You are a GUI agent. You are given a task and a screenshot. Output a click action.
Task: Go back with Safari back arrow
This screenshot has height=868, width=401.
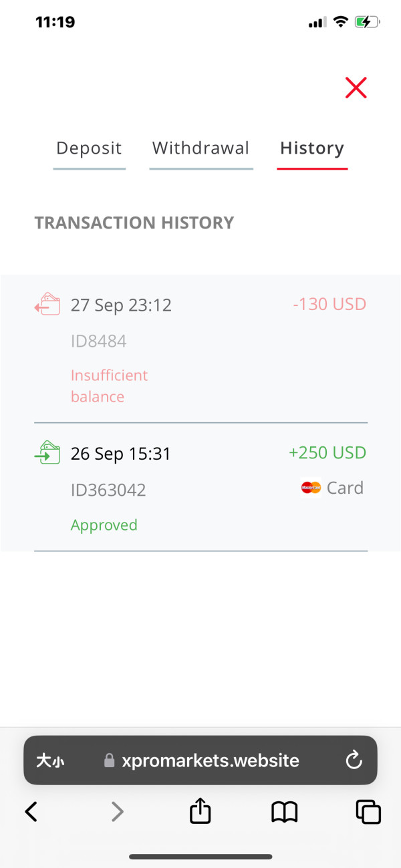coord(31,812)
